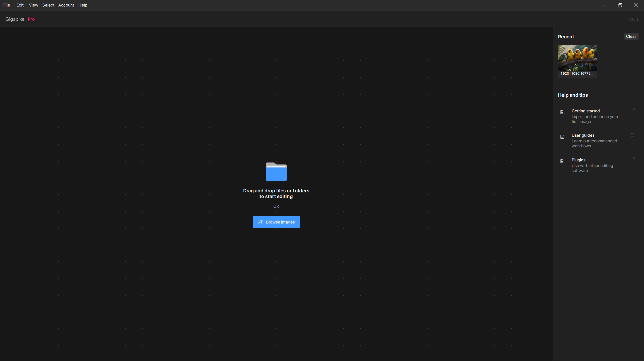Clear the Recent images list

coord(631,36)
